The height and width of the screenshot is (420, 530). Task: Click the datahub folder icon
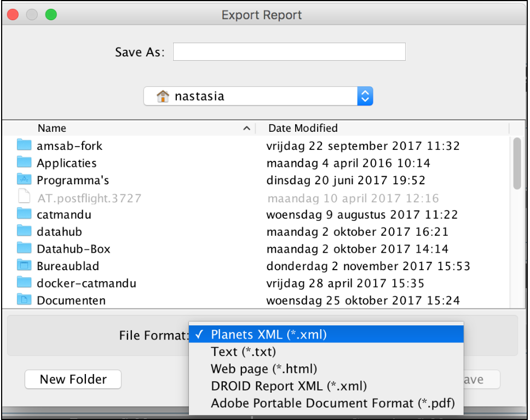click(x=24, y=231)
